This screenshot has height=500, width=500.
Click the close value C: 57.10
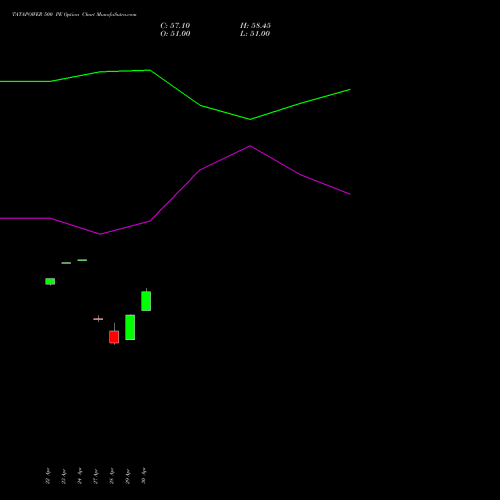tap(175, 26)
